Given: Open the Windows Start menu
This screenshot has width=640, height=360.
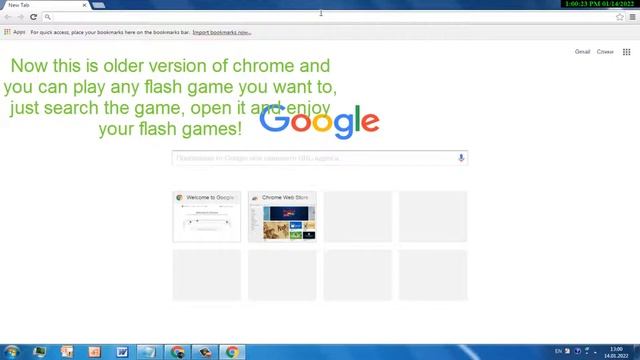Looking at the screenshot, I should pos(11,352).
